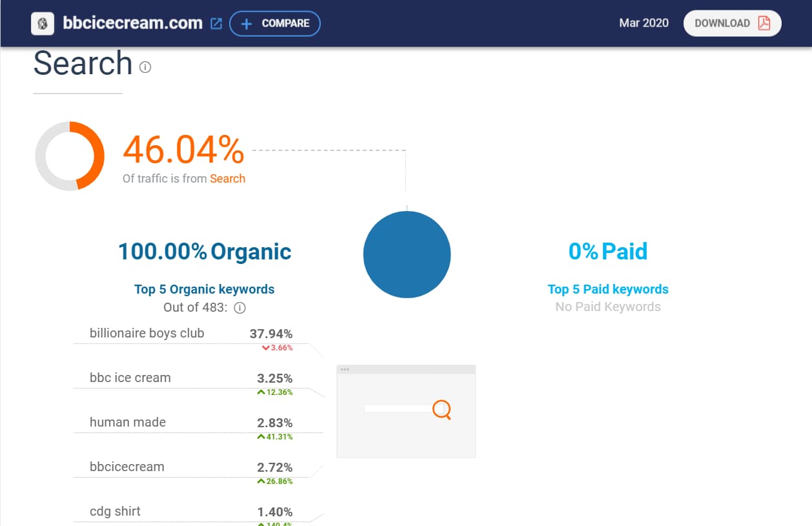Click the magnifier icon in search illustration
The image size is (812, 526).
coord(442,409)
